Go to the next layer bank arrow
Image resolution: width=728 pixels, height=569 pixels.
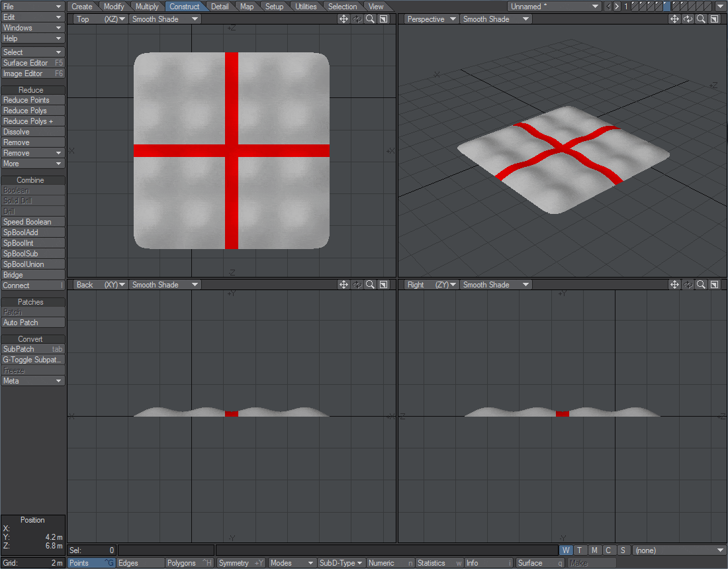(x=617, y=7)
